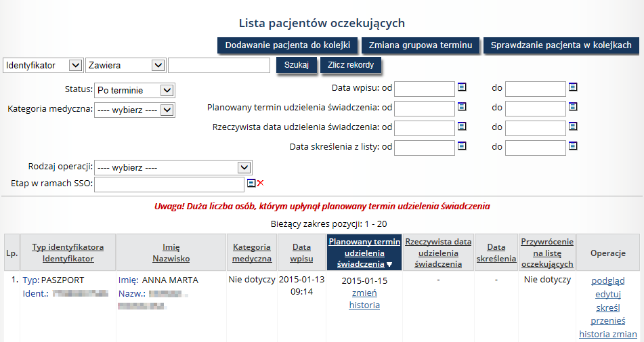Viewport: 644px width, 342px height.
Task: Click the sort arrow in Planowany termin header
Action: [389, 265]
